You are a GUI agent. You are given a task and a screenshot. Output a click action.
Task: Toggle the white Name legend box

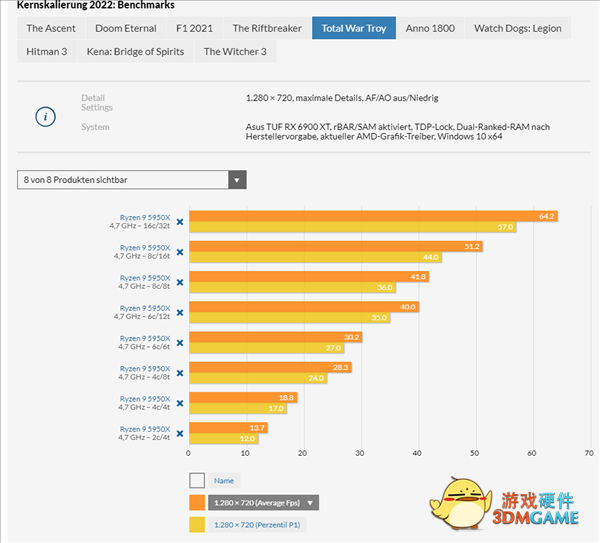pos(197,480)
